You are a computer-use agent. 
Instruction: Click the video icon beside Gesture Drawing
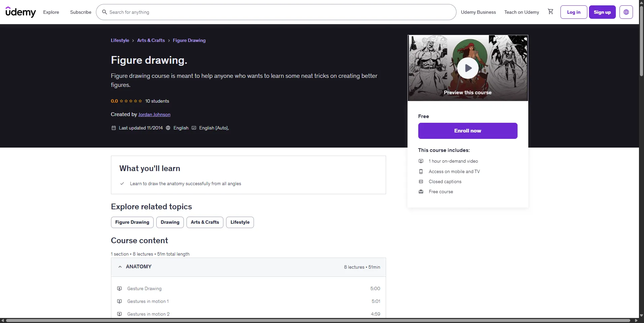(x=119, y=288)
